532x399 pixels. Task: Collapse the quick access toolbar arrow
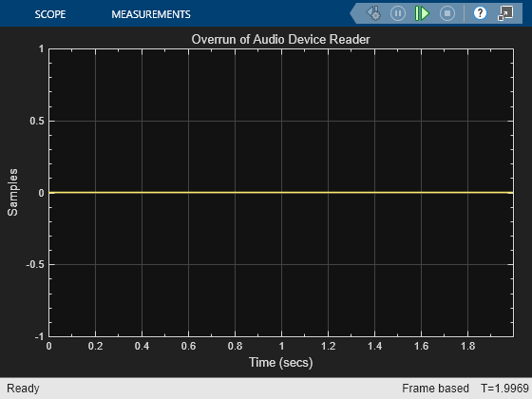tap(354, 13)
